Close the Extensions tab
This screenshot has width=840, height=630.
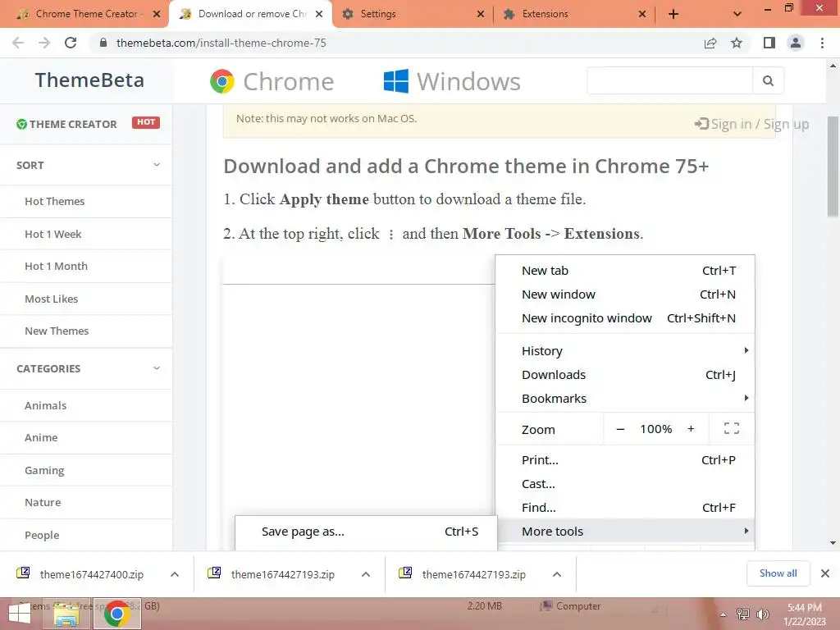642,14
